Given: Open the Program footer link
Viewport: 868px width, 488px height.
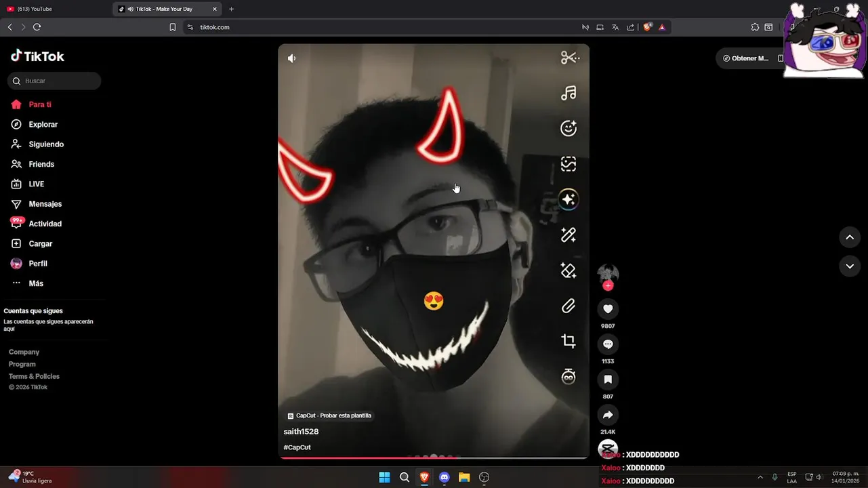Looking at the screenshot, I should [x=22, y=364].
